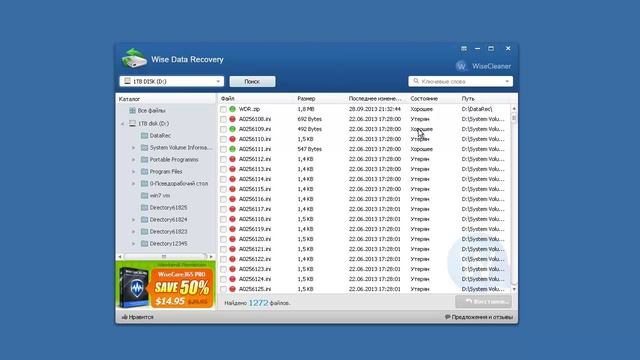Viewport: 640px width, 360px height.
Task: Click the thumbs-up Нравится icon
Action: (124, 317)
